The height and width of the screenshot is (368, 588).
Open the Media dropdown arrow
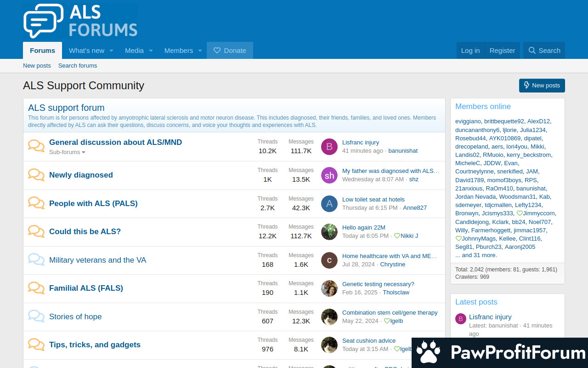pyautogui.click(x=151, y=51)
